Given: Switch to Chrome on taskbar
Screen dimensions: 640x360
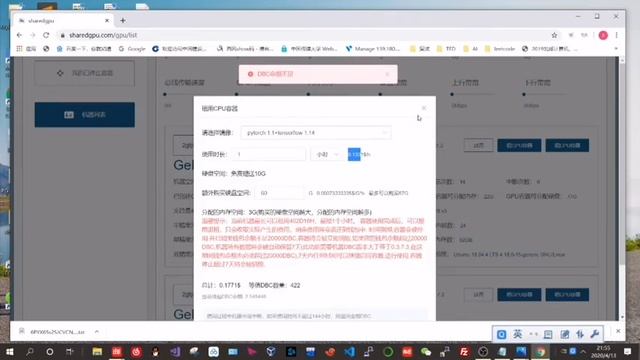Looking at the screenshot, I should pos(540,351).
